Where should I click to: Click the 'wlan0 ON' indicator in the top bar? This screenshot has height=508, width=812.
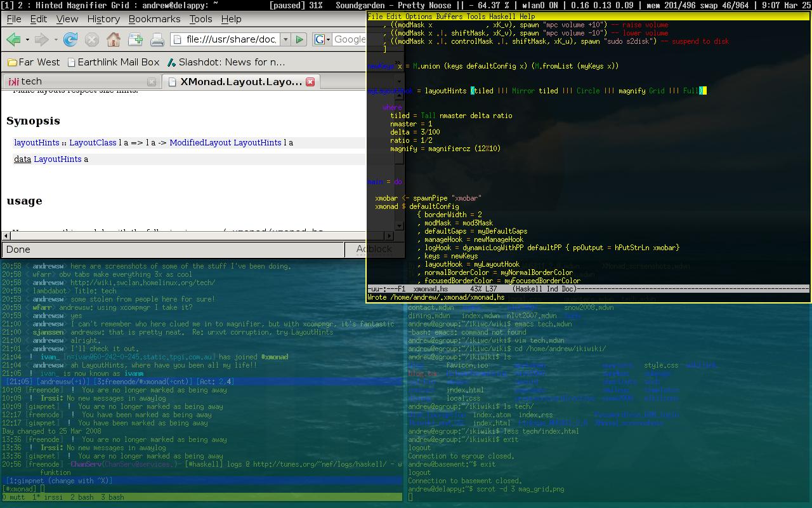[540, 5]
